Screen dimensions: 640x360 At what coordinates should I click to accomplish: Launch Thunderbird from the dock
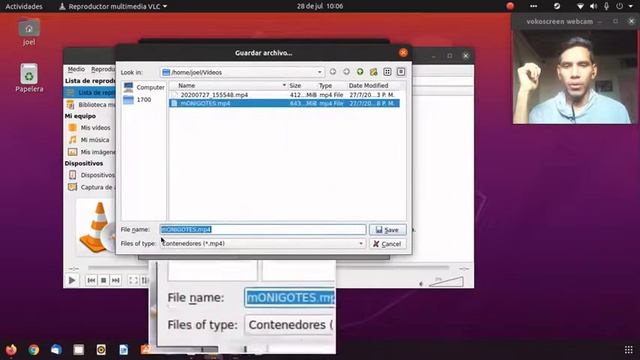pos(56,350)
